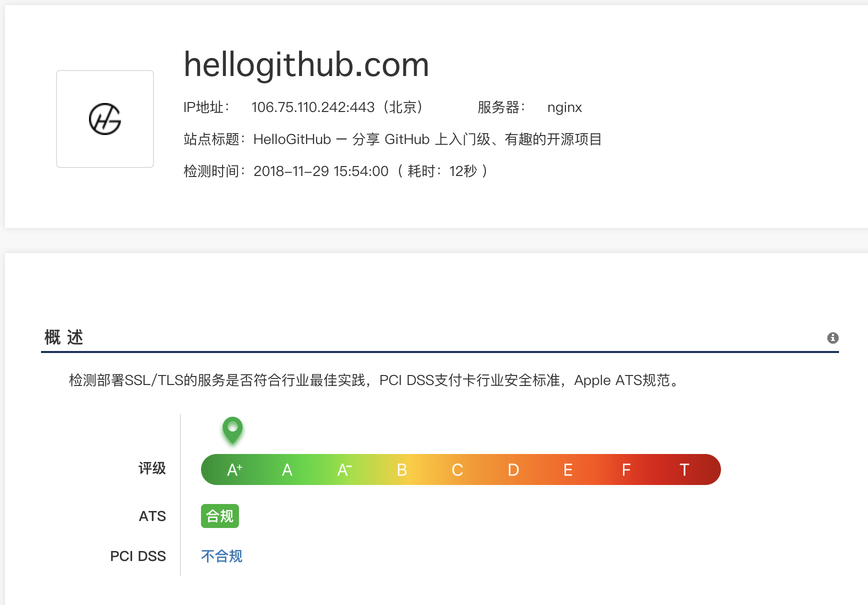Select the A+ grade on rating bar
The height and width of the screenshot is (605, 868).
click(x=235, y=469)
